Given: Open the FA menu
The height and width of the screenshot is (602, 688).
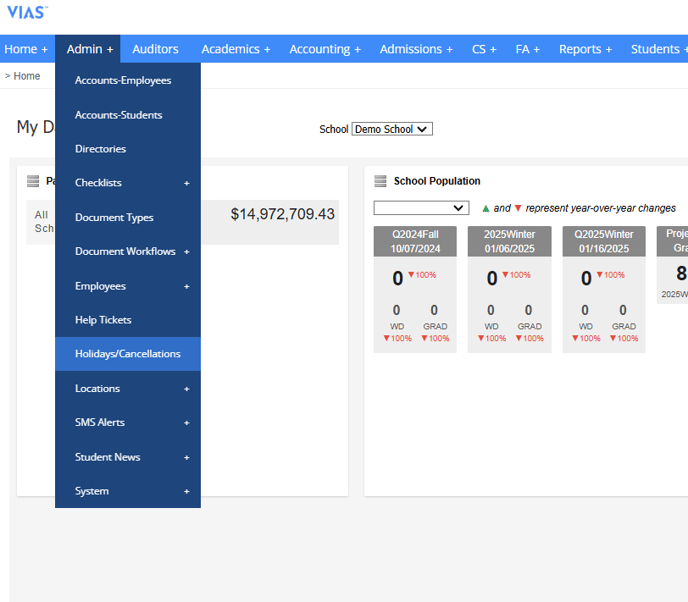Looking at the screenshot, I should (x=527, y=49).
